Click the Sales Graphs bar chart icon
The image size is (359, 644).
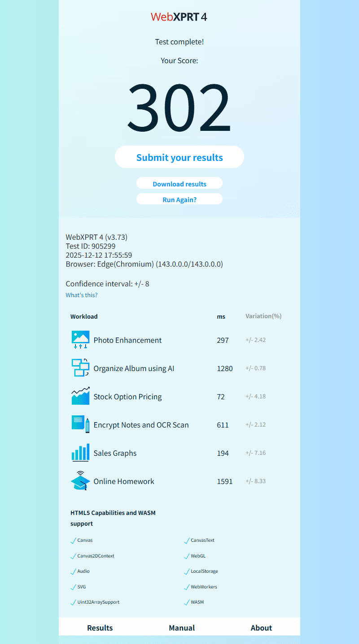(80, 453)
